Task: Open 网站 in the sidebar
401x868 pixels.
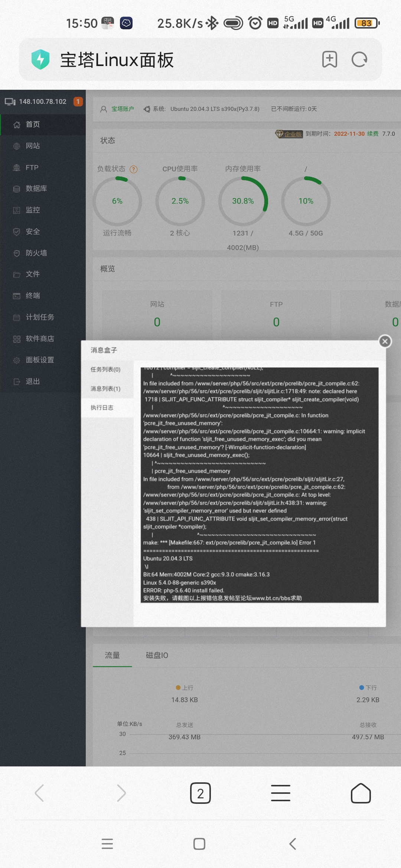Action: point(43,146)
